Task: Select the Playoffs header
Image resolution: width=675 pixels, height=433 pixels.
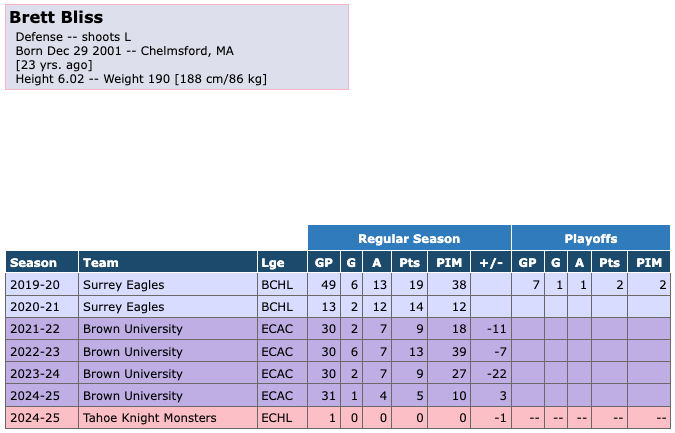Action: coord(590,239)
